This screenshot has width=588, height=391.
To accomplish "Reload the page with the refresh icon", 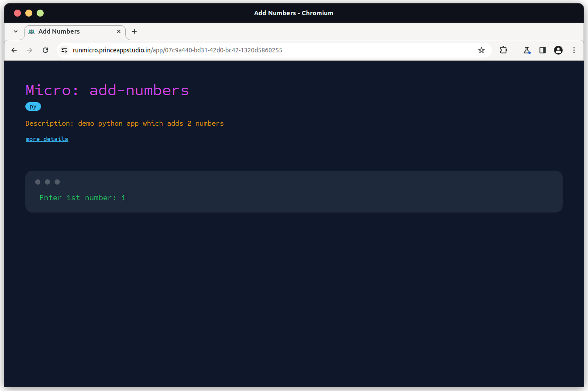I will click(x=45, y=50).
